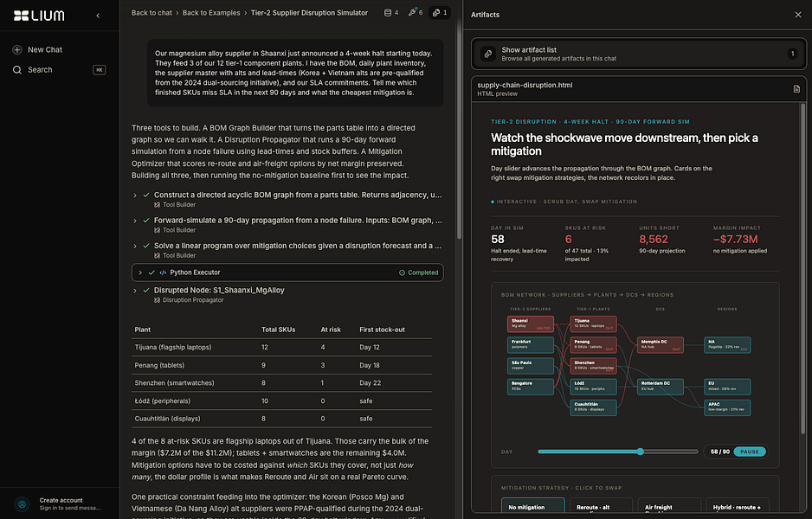This screenshot has height=519, width=812.
Task: Go to Back to Examples breadcrumb
Action: click(211, 12)
